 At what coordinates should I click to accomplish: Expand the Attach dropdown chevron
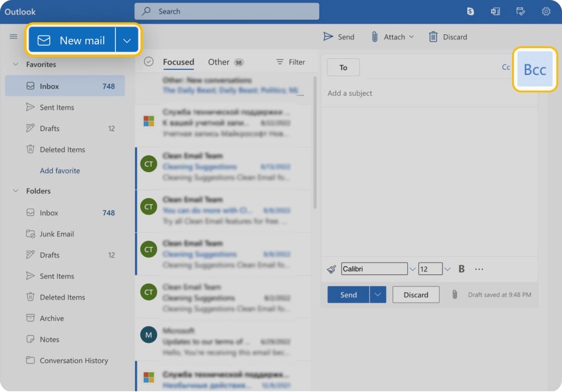pos(412,37)
